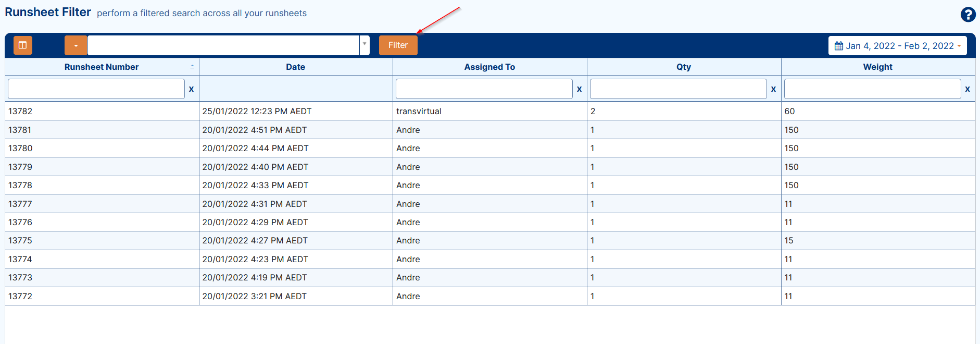Click date 20/01/2022 4:40 PM AEDT

coord(255,167)
